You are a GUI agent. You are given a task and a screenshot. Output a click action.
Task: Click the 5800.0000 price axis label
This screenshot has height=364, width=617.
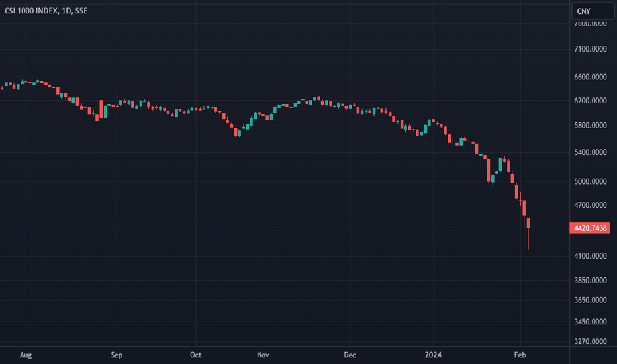coord(590,125)
